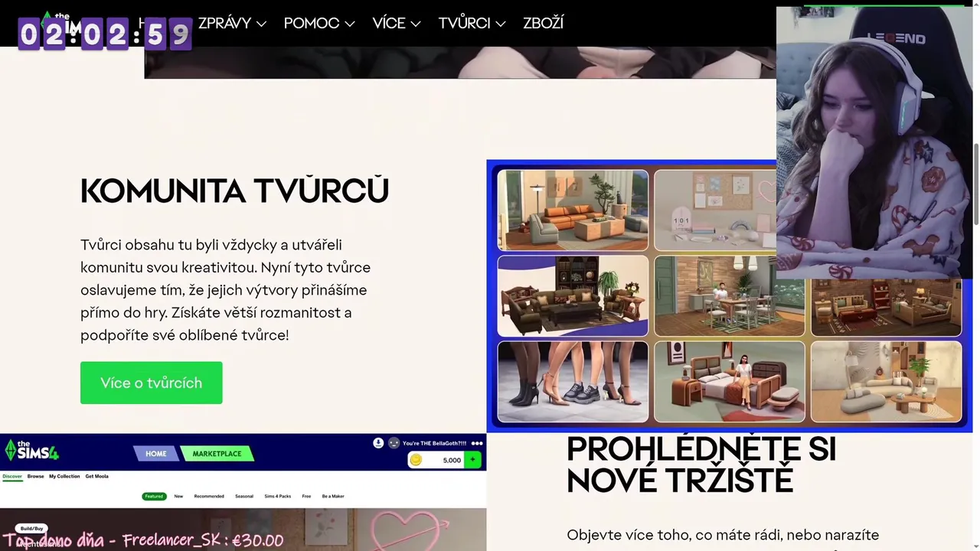Click the paragraph starting Tvůrci obsahu tu byli
Screen dimensions: 980x551
coord(226,290)
